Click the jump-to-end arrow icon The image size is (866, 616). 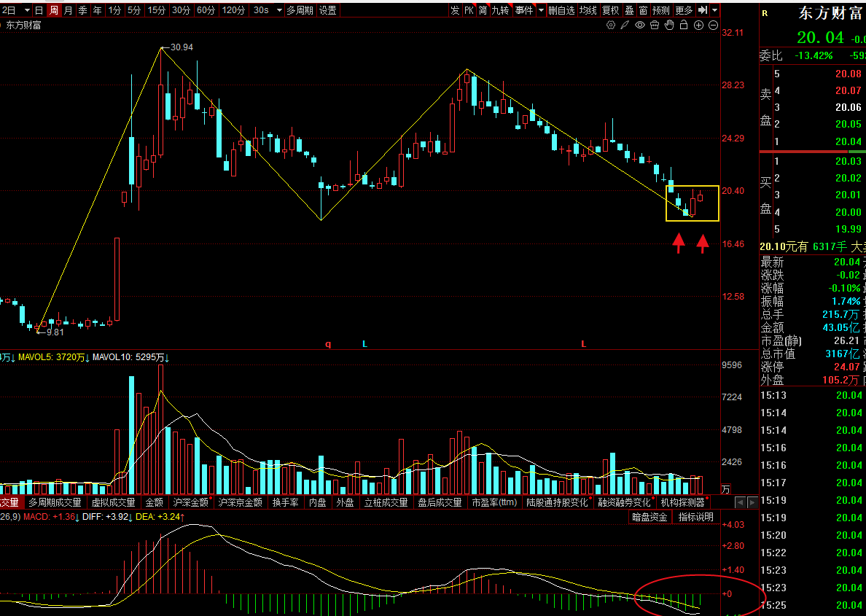coord(703,10)
